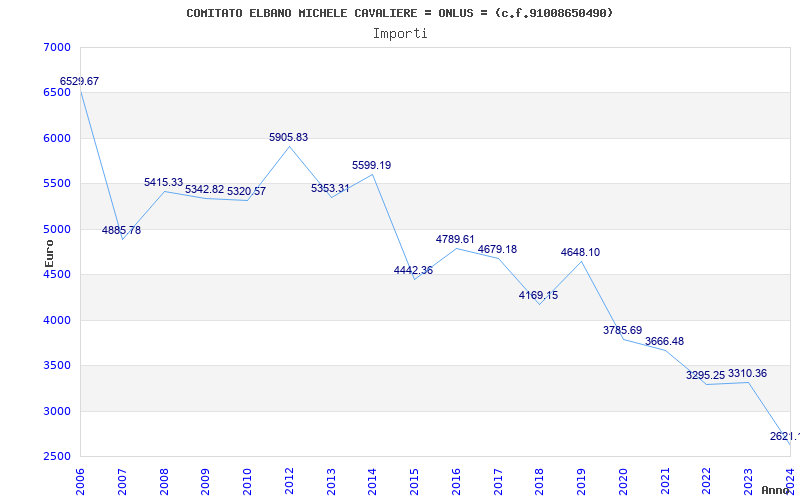Click the 3785.69 data label
Viewport: 800px width, 500px height.
pyautogui.click(x=622, y=330)
